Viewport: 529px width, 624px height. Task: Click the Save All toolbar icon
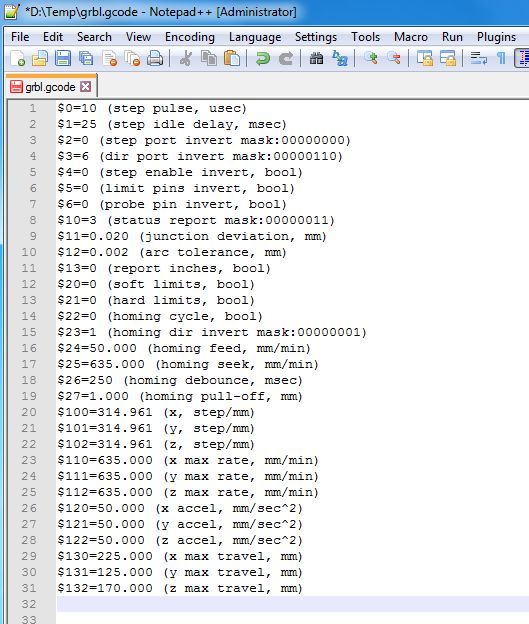(86, 58)
